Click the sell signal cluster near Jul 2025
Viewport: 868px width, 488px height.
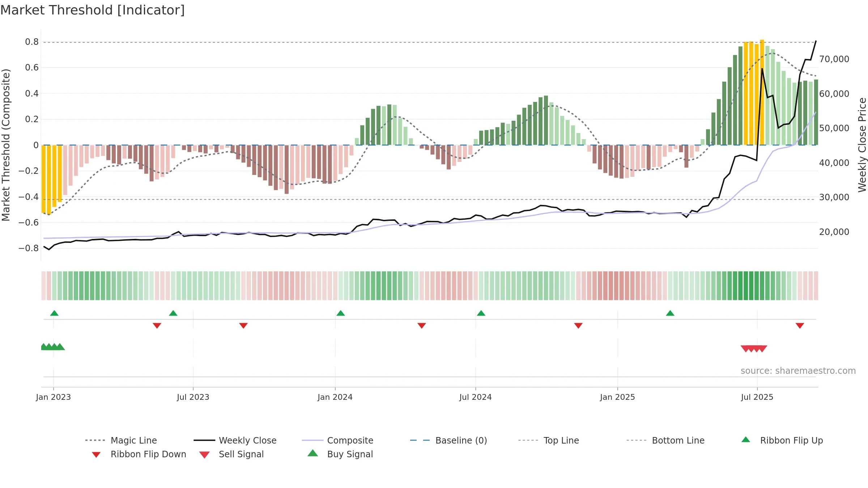pos(754,349)
